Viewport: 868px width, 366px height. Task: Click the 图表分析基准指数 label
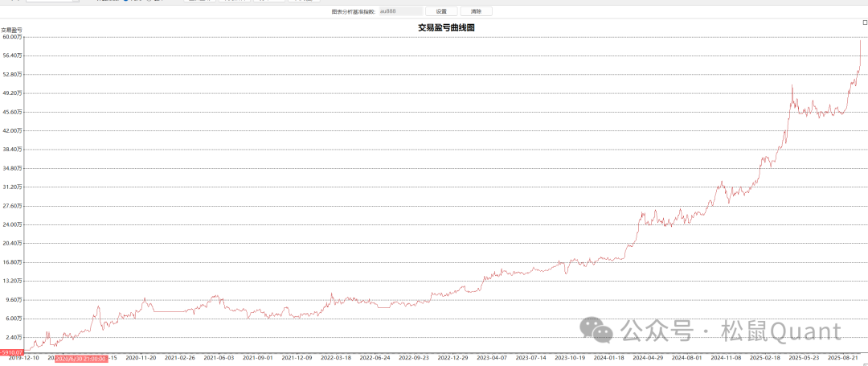click(x=353, y=12)
